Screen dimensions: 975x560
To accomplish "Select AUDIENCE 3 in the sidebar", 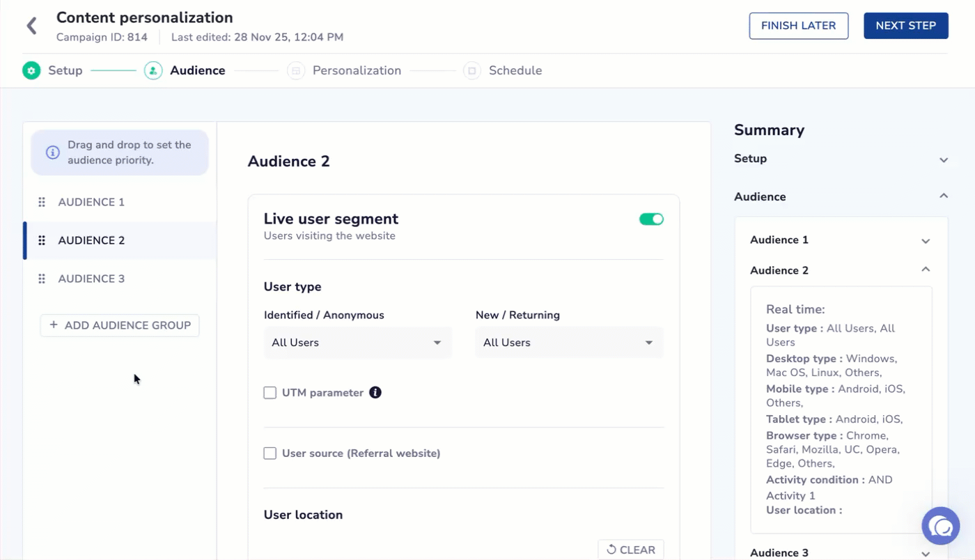I will point(91,278).
